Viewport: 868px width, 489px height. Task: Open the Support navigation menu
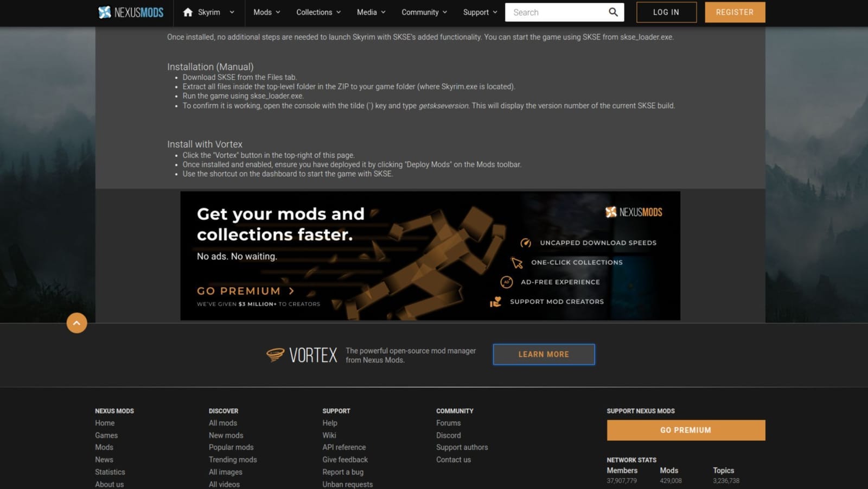coord(480,12)
